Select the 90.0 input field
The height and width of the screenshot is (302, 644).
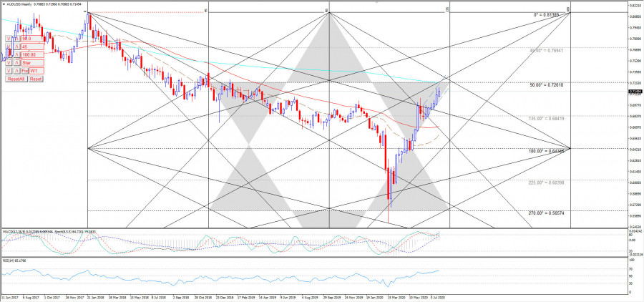point(33,39)
